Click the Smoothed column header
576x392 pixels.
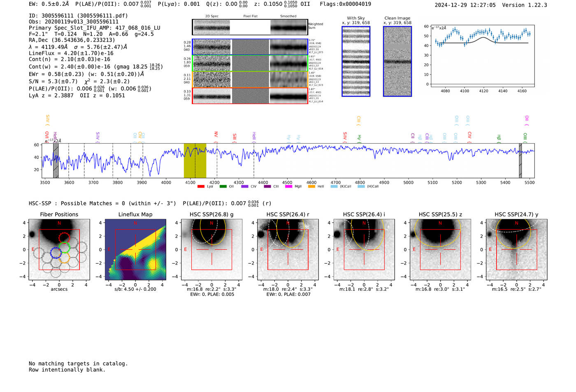pos(288,16)
